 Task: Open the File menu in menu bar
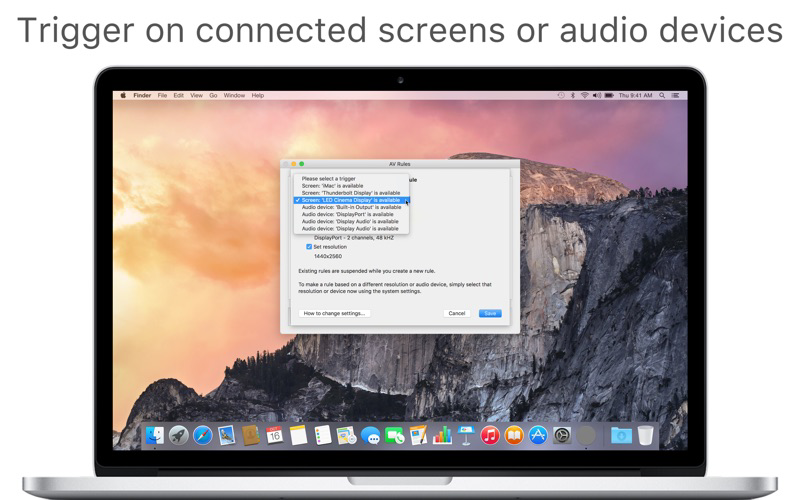click(162, 95)
